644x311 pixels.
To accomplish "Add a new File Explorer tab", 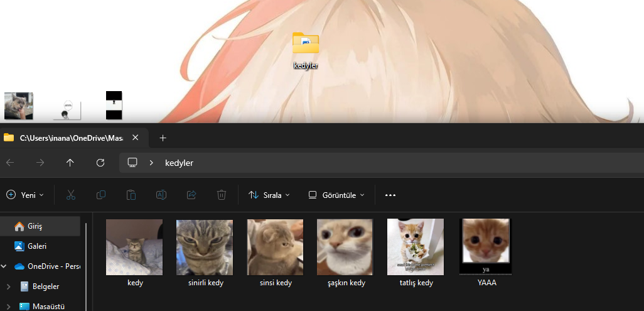I will (163, 138).
